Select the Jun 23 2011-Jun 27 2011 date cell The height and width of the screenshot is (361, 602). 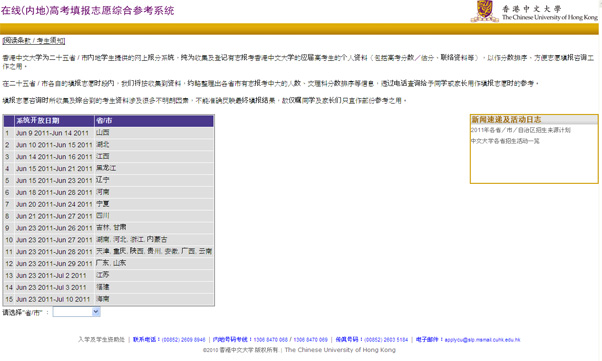55,240
